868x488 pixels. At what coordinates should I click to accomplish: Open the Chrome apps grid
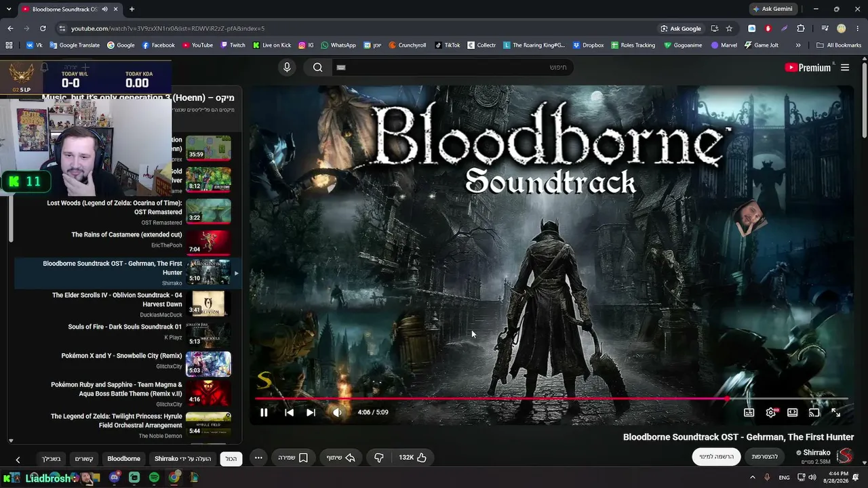[9, 45]
